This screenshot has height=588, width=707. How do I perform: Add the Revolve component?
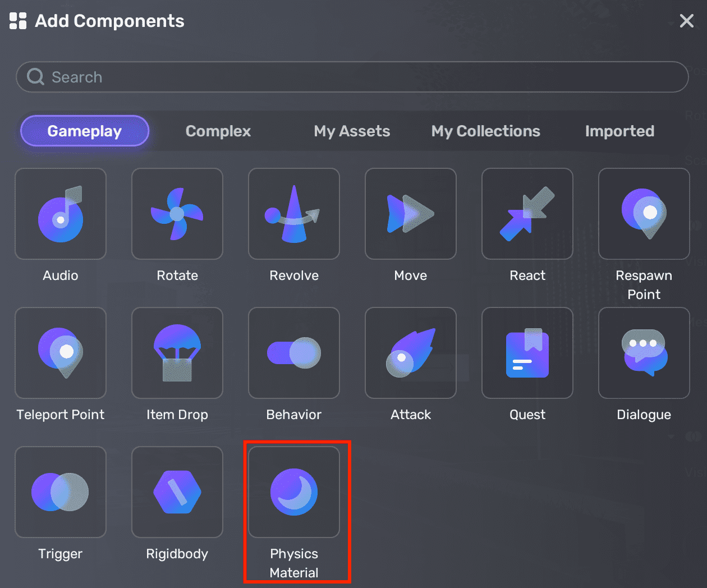(x=294, y=213)
